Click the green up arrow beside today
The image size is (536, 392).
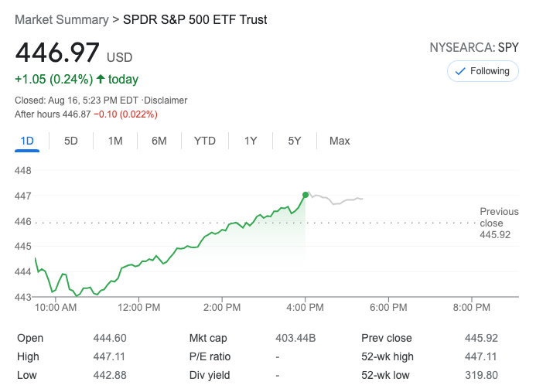pyautogui.click(x=100, y=79)
